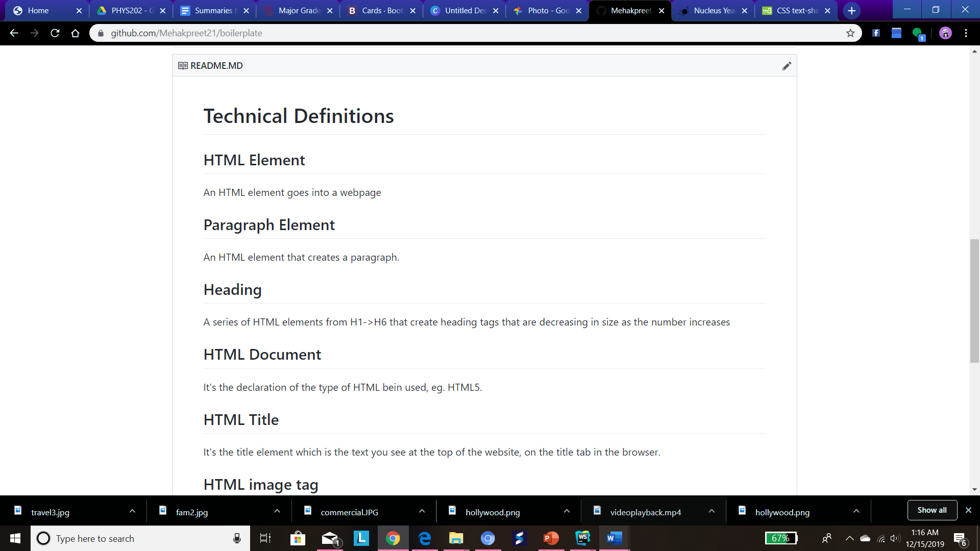Open the new tab plus button
Image resolution: width=980 pixels, height=551 pixels.
pos(851,11)
